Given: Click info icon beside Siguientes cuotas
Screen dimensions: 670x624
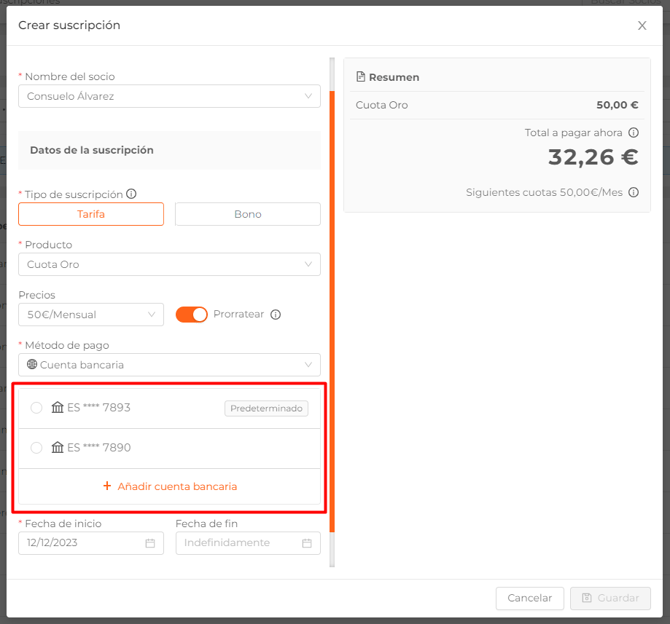Looking at the screenshot, I should (634, 193).
